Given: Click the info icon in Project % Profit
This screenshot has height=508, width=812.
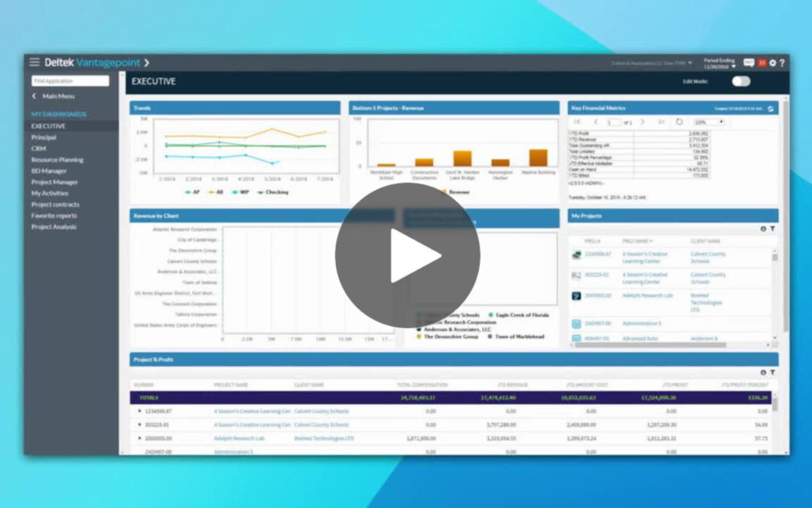Looking at the screenshot, I should [x=763, y=373].
